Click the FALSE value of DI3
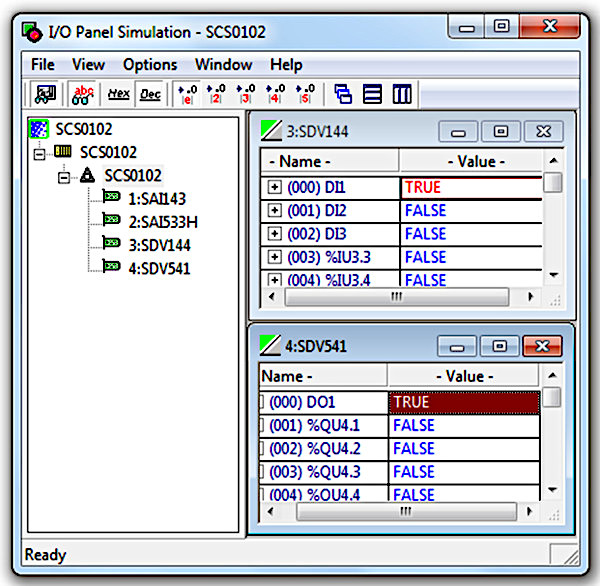Screen dimensions: 600x586 coord(471,234)
